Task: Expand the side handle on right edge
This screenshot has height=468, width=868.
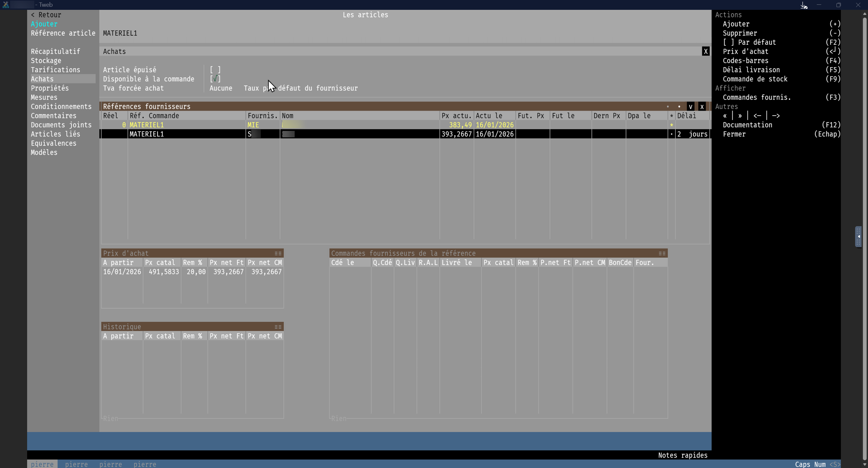Action: 858,237
